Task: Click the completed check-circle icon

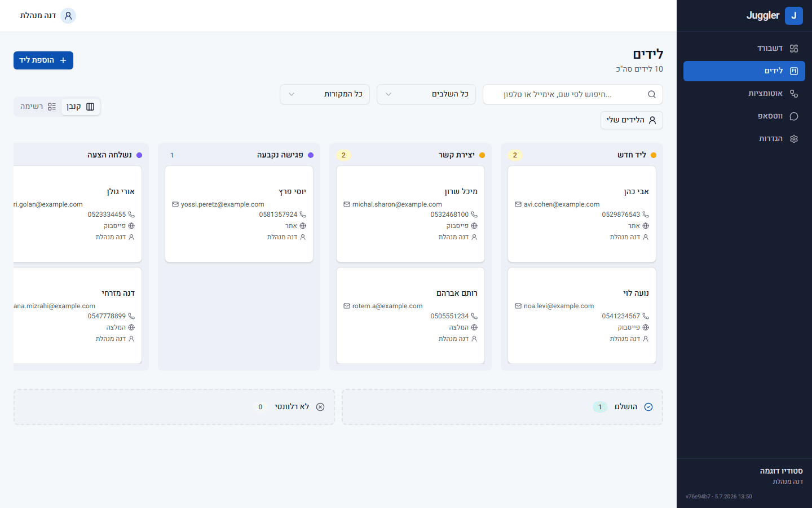Action: coord(648,407)
